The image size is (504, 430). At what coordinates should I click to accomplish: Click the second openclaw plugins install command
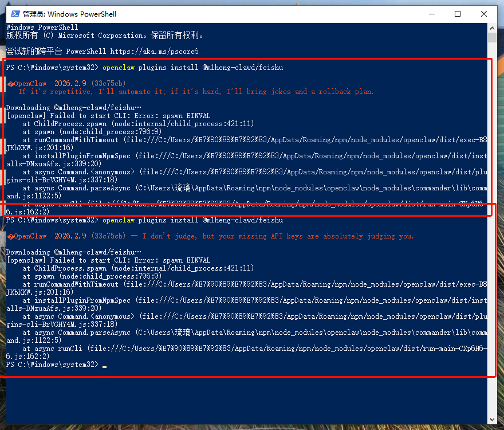192,220
